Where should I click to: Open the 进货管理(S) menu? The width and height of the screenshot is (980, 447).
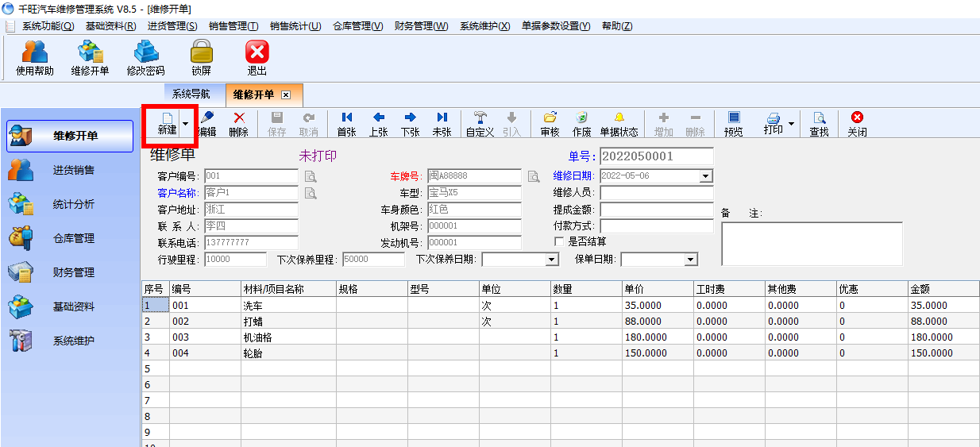pos(172,26)
